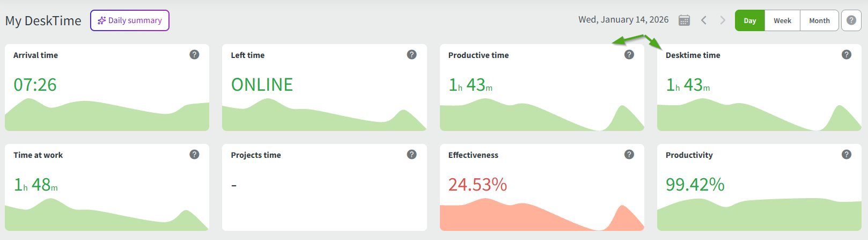Click help icon on Productive time card

coord(629,55)
